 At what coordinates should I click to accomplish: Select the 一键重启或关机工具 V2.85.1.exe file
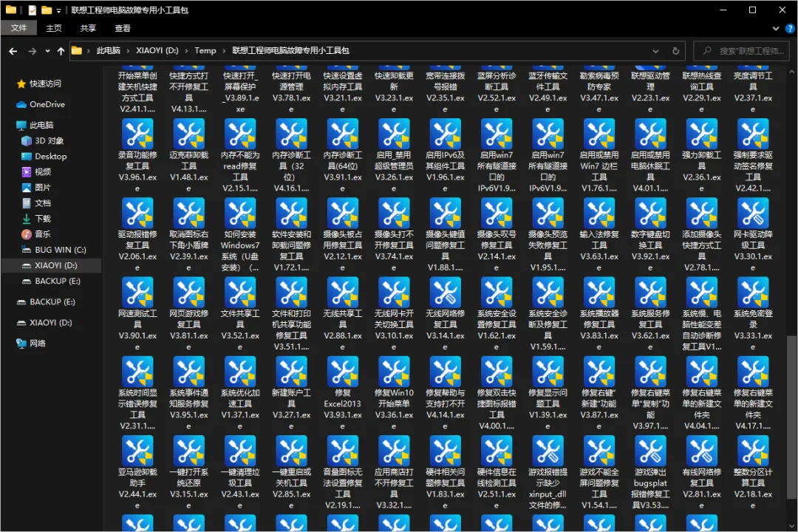(292, 473)
